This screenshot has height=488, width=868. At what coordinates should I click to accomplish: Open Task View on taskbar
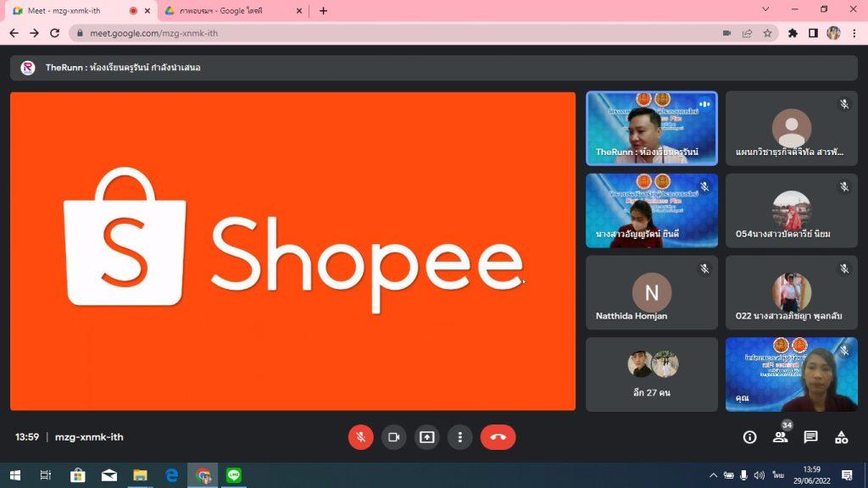(x=46, y=475)
